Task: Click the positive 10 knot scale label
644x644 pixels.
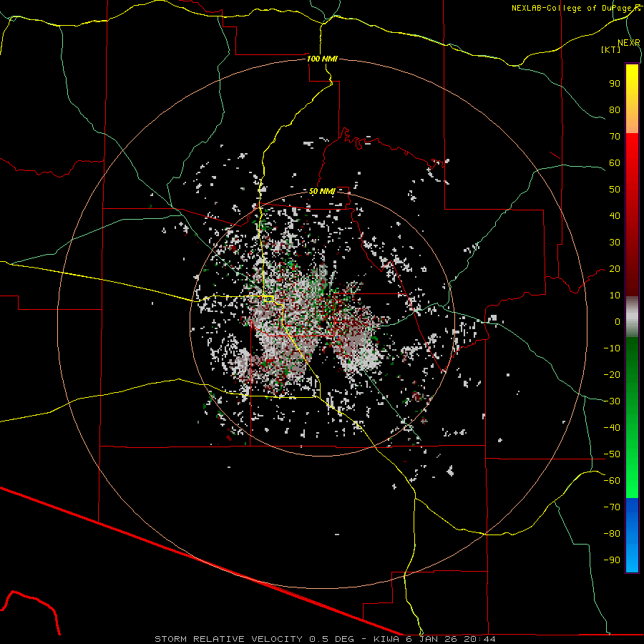Action: tap(615, 296)
